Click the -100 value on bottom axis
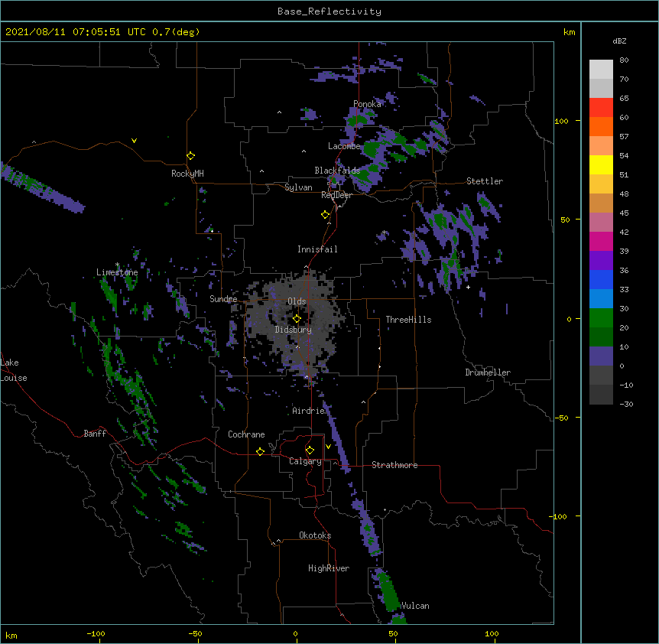659x644 pixels. [96, 633]
